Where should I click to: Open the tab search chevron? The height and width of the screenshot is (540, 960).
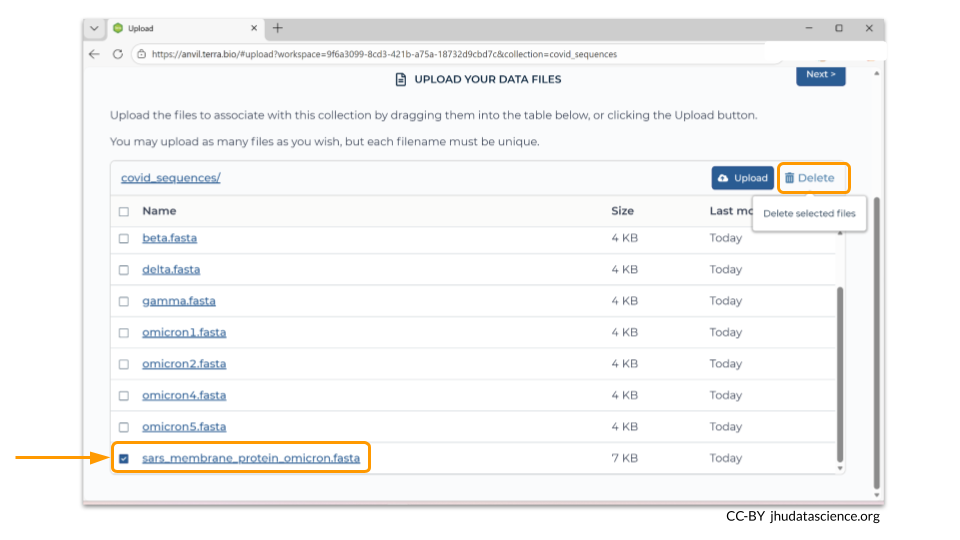click(94, 28)
